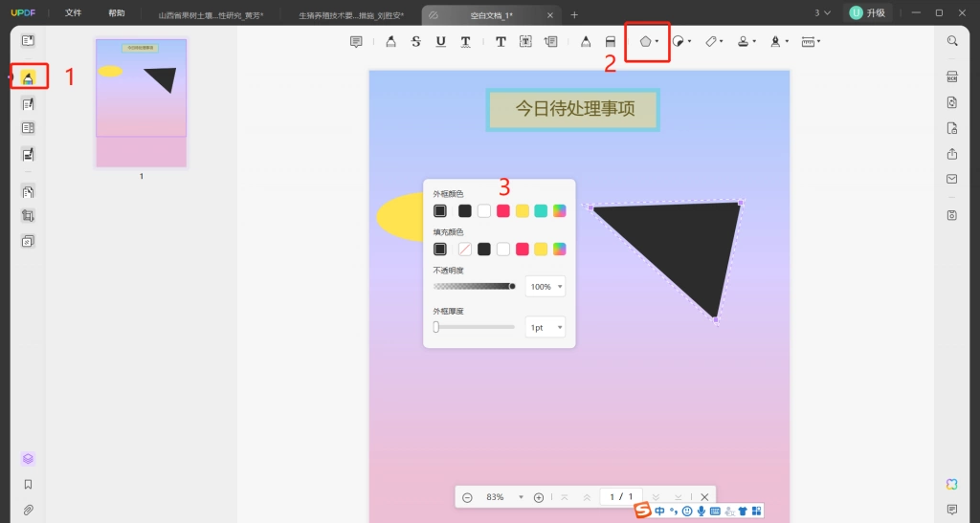
Task: Select the pentagon shape tool
Action: click(x=645, y=42)
